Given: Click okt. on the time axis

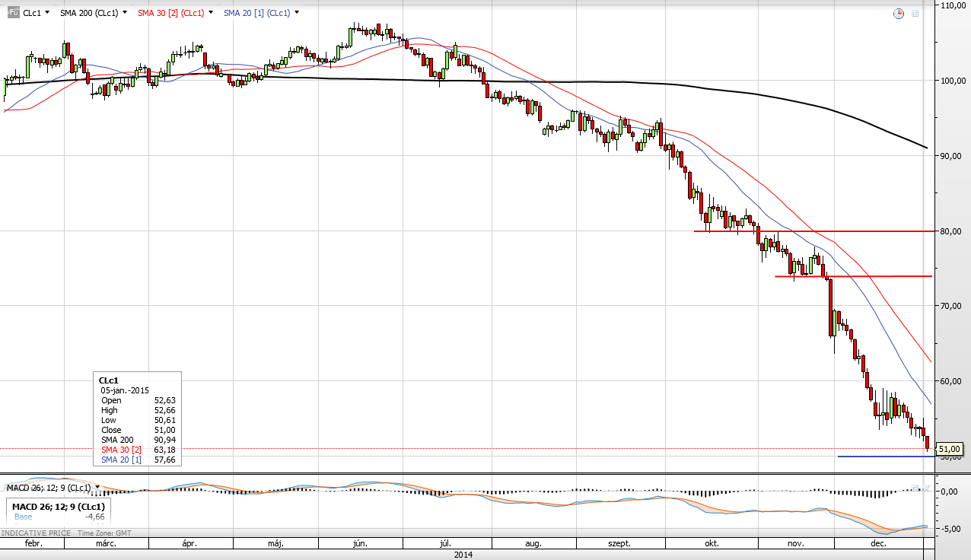Looking at the screenshot, I should tap(712, 544).
